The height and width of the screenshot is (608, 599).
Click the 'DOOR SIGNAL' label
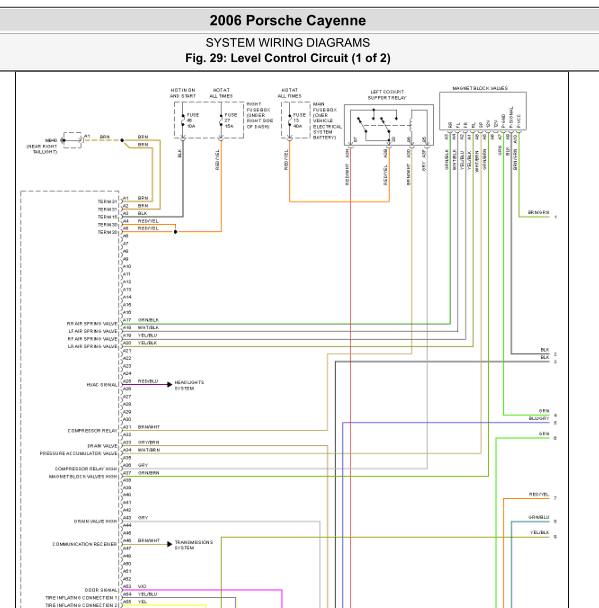click(101, 590)
